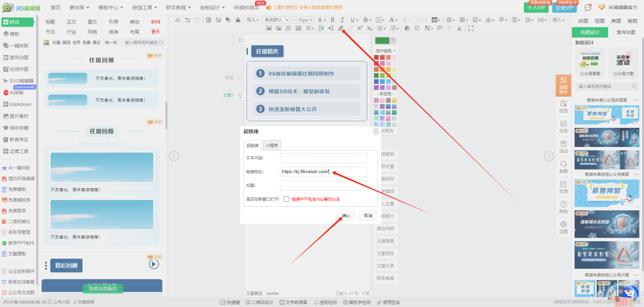Pick the green color swatch at the top of the palette
Image resolution: width=644 pixels, height=307 pixels.
point(382,41)
